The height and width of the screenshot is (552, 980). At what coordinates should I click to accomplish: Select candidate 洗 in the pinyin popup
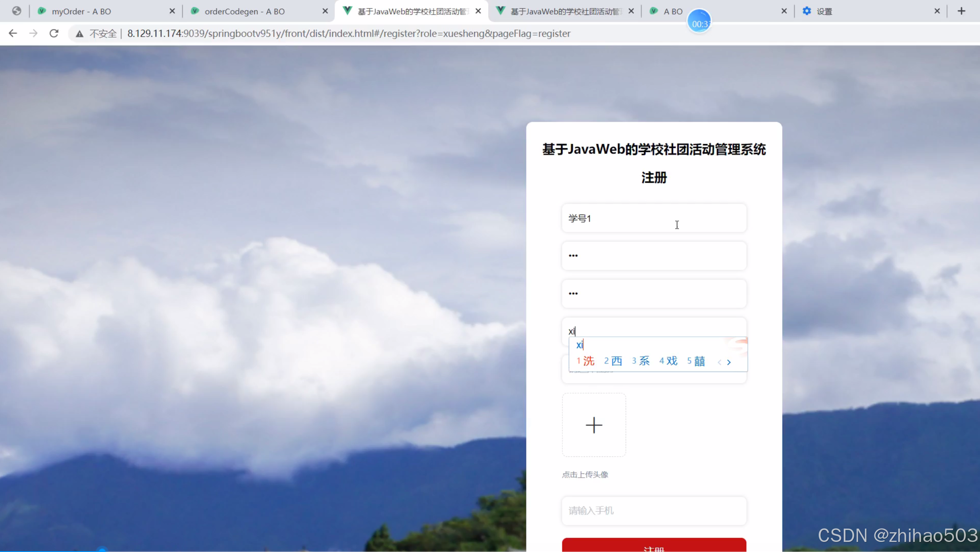tap(588, 361)
